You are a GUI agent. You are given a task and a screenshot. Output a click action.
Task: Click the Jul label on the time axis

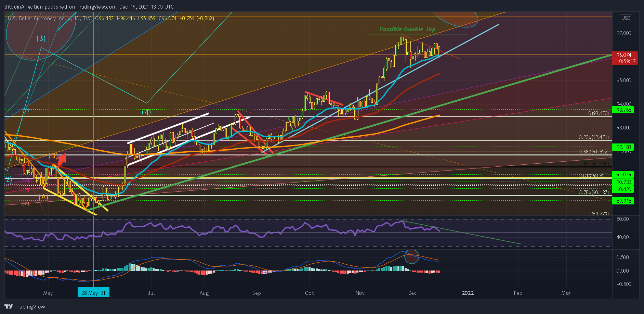coord(151,293)
